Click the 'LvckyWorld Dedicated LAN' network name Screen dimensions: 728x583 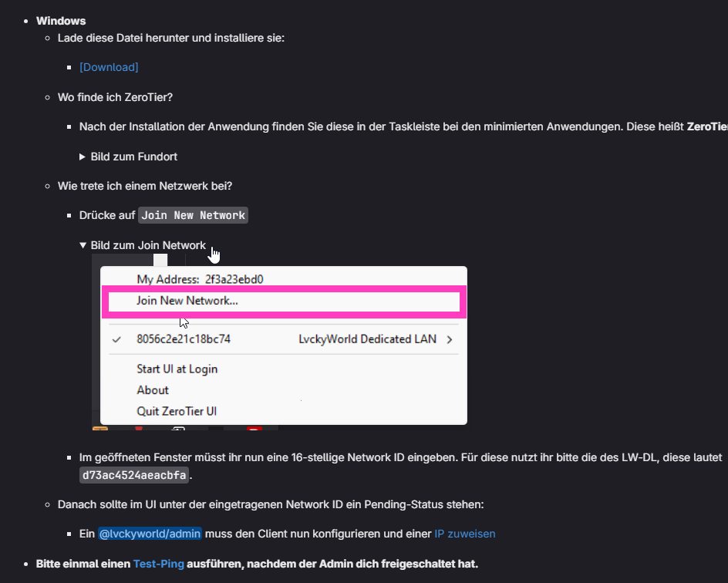click(367, 339)
